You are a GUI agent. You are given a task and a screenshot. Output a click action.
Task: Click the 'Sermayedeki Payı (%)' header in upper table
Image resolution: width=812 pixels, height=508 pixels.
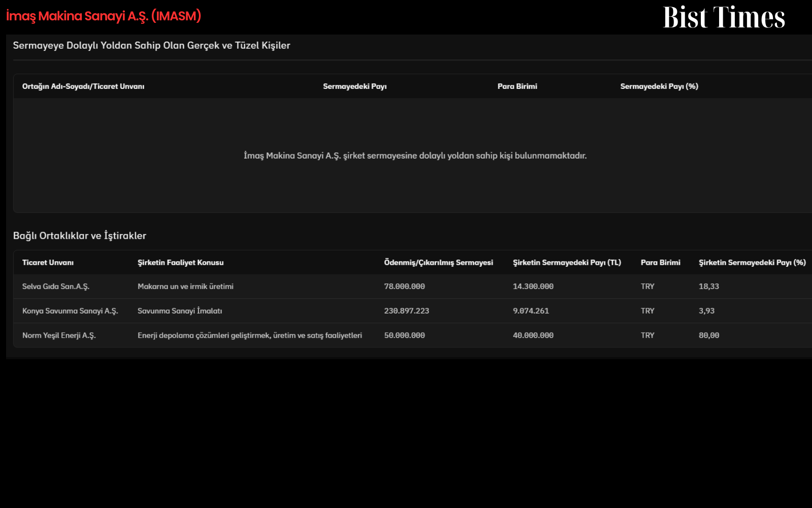659,86
